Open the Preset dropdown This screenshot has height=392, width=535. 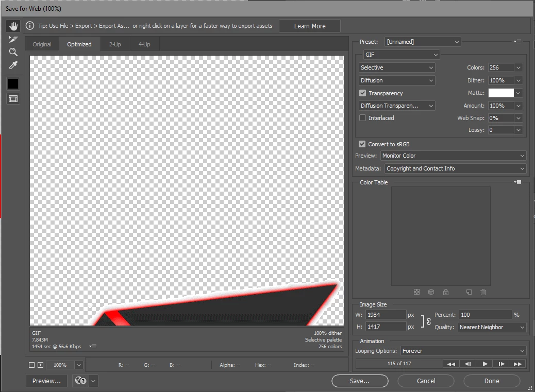pos(423,42)
